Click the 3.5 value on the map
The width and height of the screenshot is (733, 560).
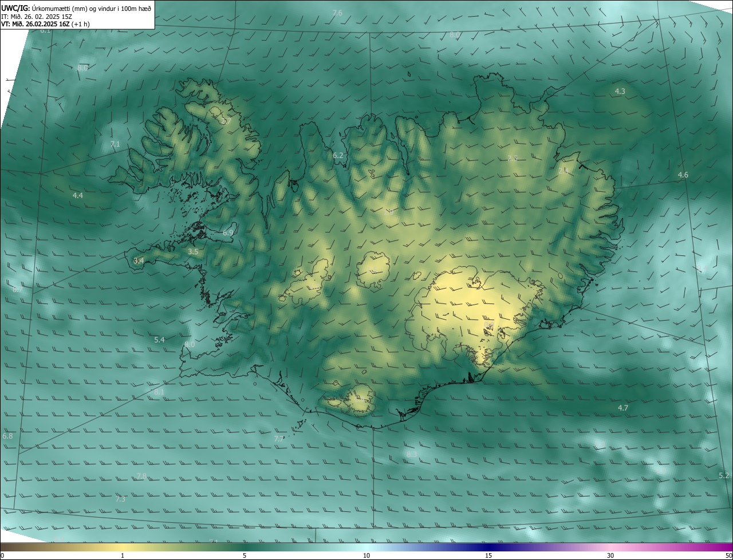pyautogui.click(x=193, y=252)
